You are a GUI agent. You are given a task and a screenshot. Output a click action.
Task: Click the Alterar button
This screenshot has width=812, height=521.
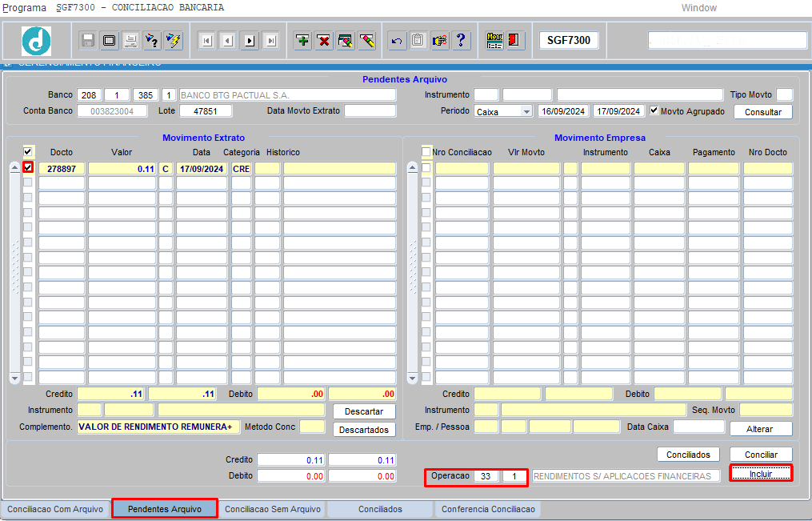point(760,429)
